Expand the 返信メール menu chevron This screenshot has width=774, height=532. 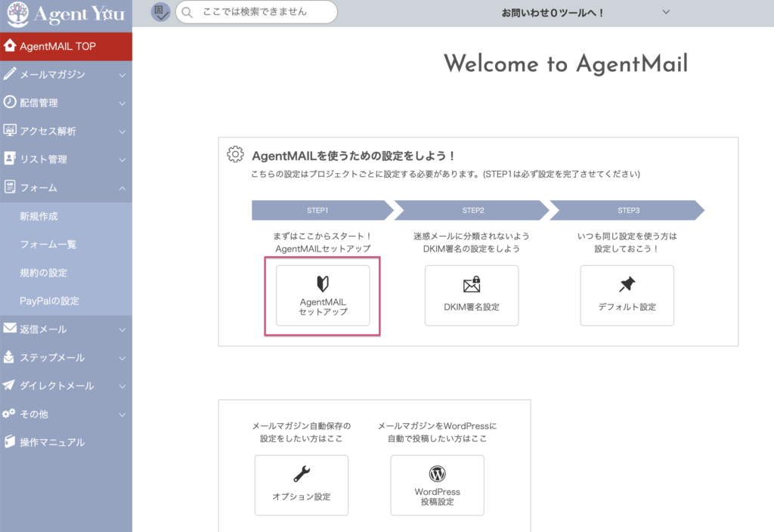click(x=122, y=329)
